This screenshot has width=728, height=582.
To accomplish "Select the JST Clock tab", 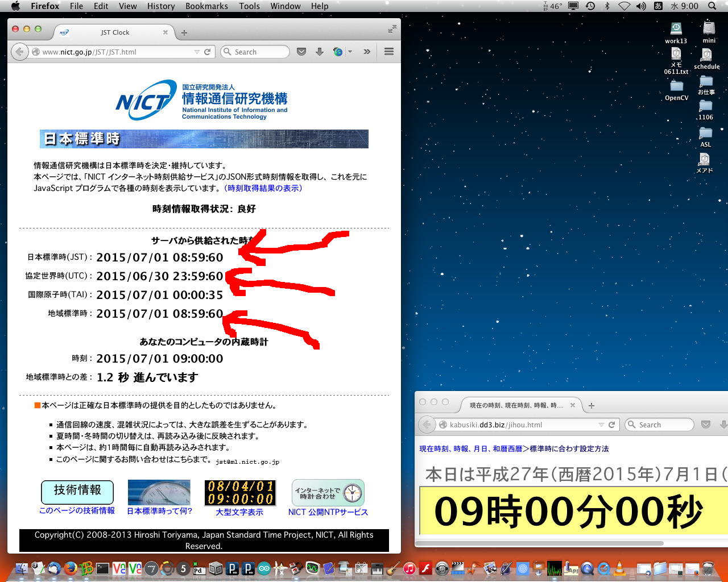I will coord(114,32).
